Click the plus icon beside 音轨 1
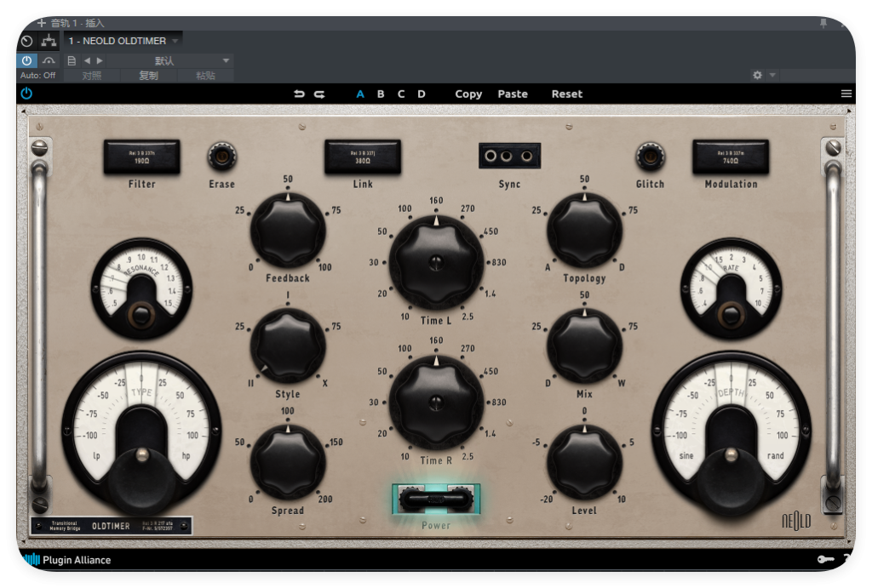872x588 pixels. click(41, 23)
